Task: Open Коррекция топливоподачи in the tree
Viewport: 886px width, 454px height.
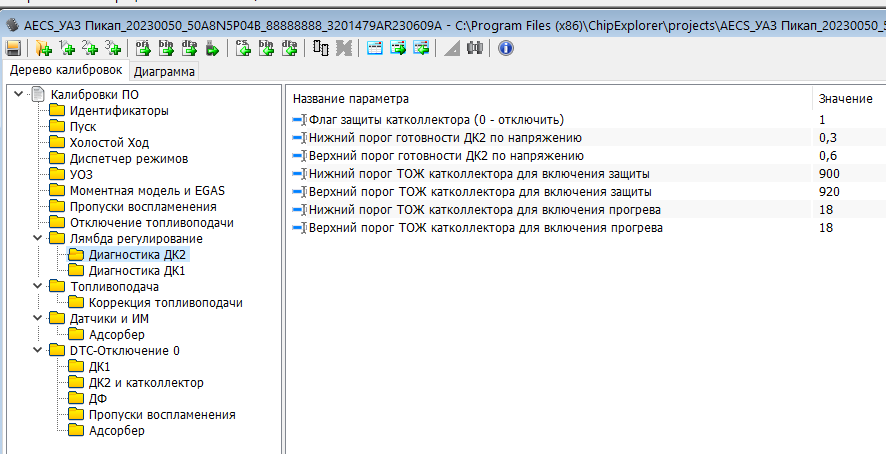Action: 165,303
